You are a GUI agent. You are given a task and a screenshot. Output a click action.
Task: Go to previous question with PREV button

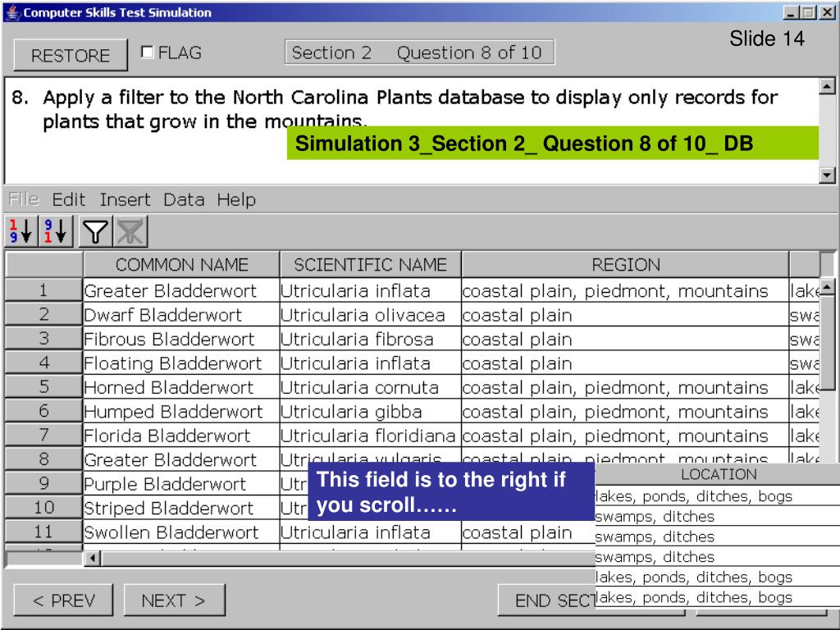tap(63, 600)
